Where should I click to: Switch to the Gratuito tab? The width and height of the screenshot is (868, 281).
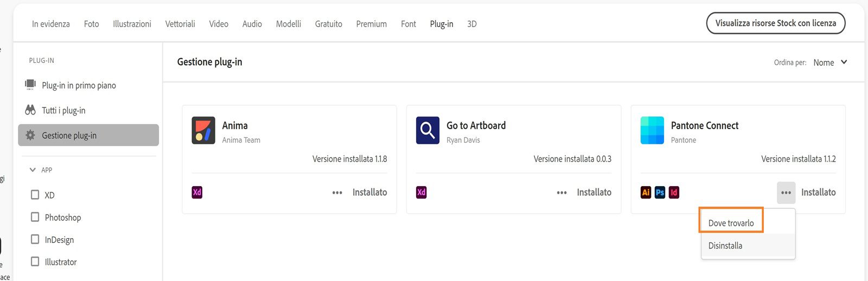point(329,24)
